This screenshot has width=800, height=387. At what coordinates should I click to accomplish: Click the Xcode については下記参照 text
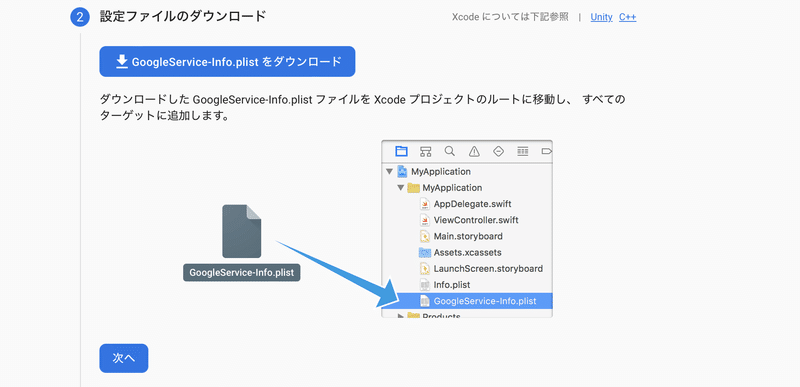tap(510, 17)
